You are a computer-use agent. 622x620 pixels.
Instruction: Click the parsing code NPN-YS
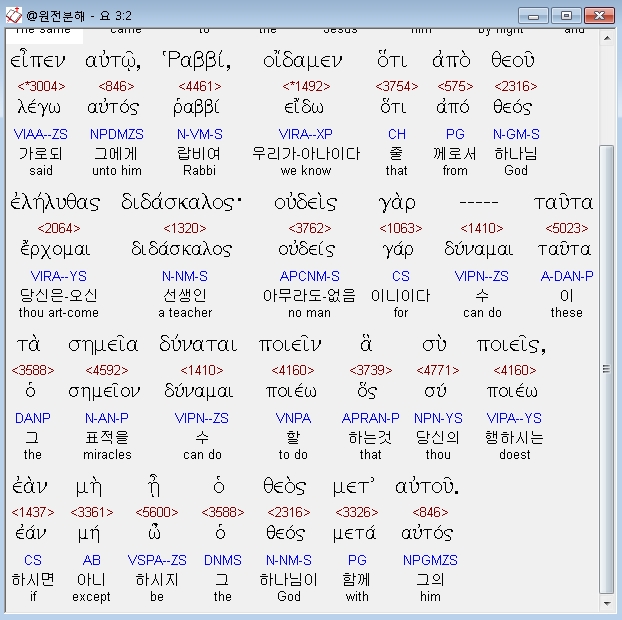coord(438,418)
